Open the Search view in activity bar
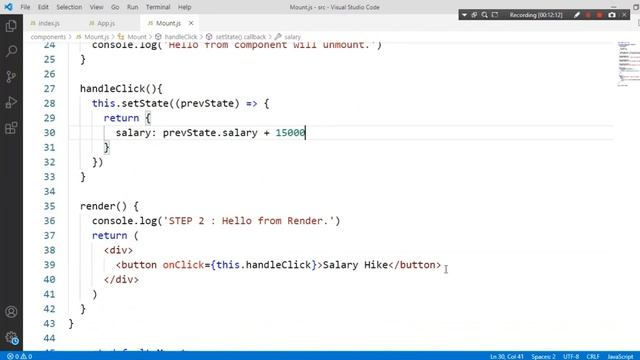 [11, 51]
